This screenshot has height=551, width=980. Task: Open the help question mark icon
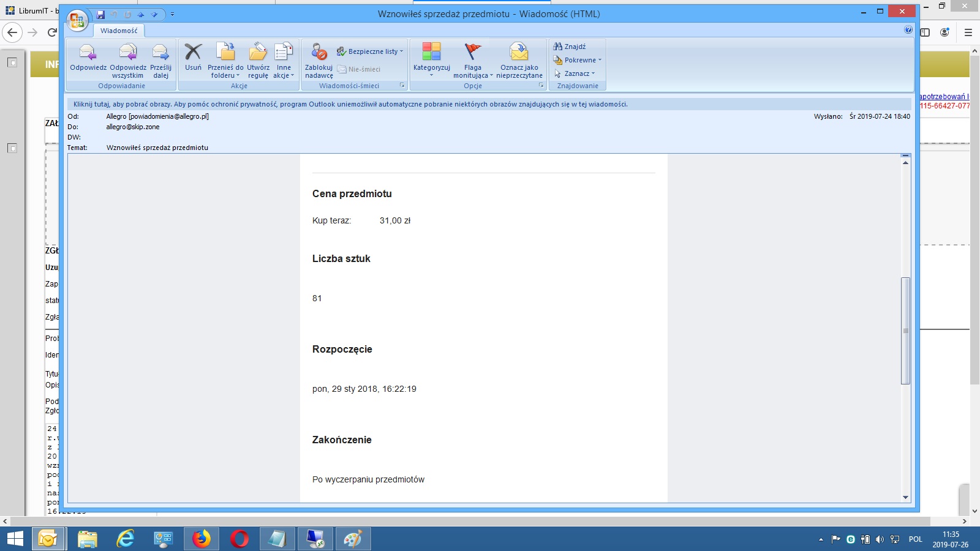click(908, 30)
